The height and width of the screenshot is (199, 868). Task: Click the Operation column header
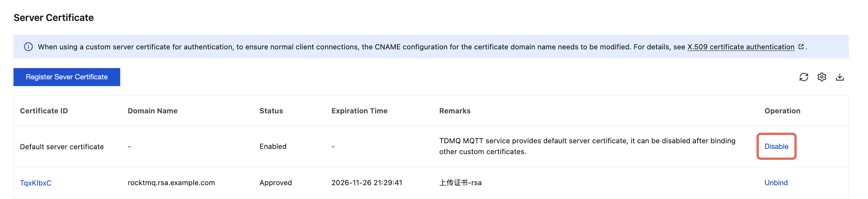(782, 111)
